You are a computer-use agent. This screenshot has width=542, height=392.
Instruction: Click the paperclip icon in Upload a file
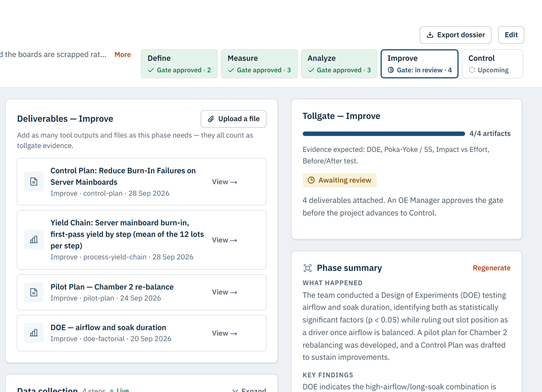(211, 119)
